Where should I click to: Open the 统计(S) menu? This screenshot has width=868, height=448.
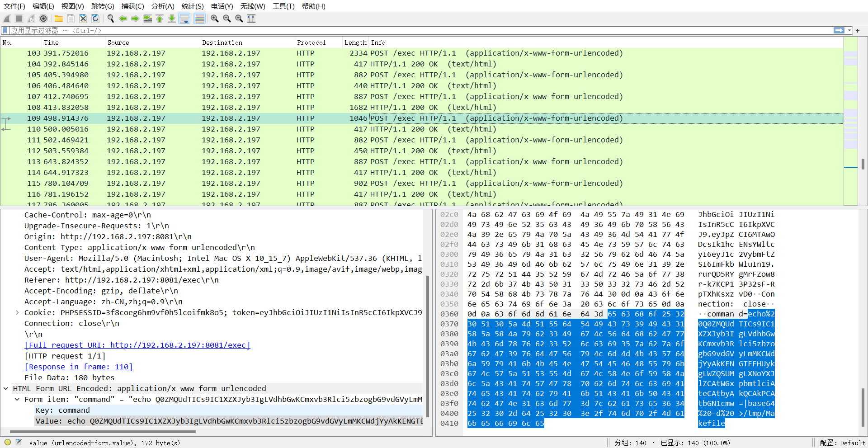pos(193,6)
